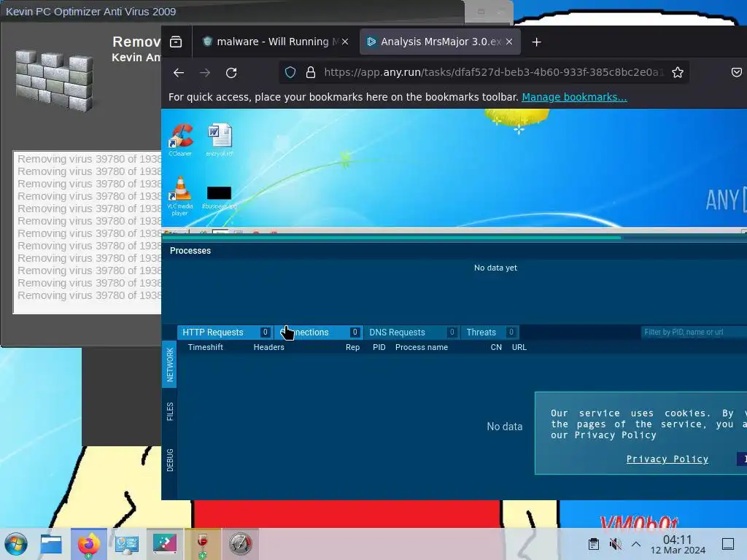747x560 pixels.
Task: Click the Kevin PC Optimizer window title bar
Action: pos(233,12)
